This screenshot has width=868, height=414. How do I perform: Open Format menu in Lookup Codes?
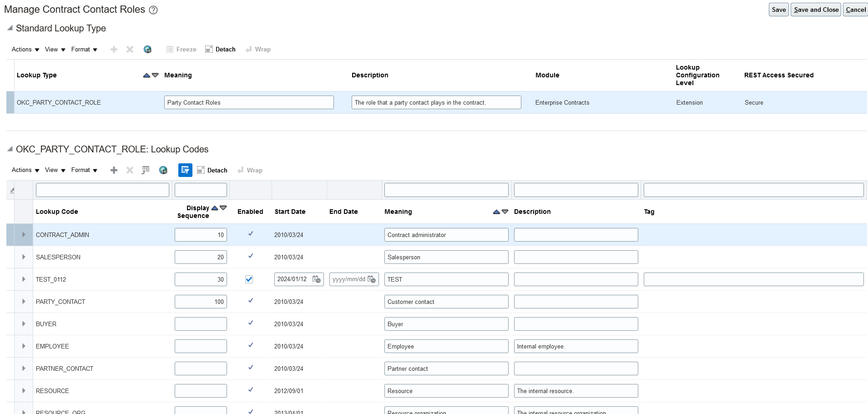click(84, 170)
